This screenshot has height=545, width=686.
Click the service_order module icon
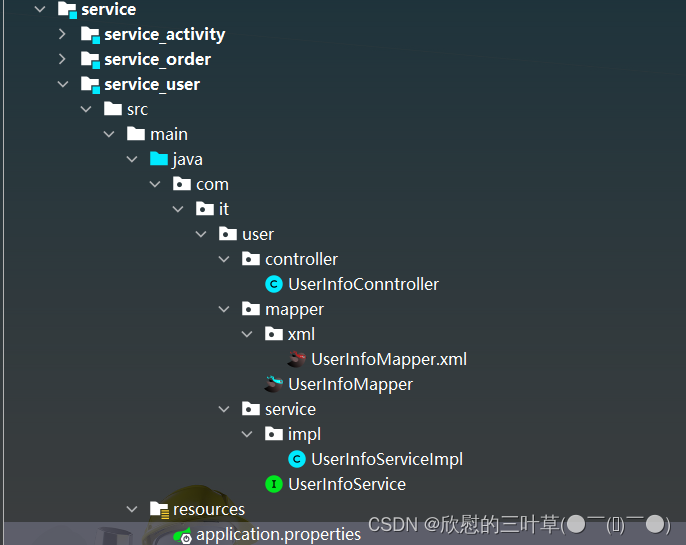(91, 59)
